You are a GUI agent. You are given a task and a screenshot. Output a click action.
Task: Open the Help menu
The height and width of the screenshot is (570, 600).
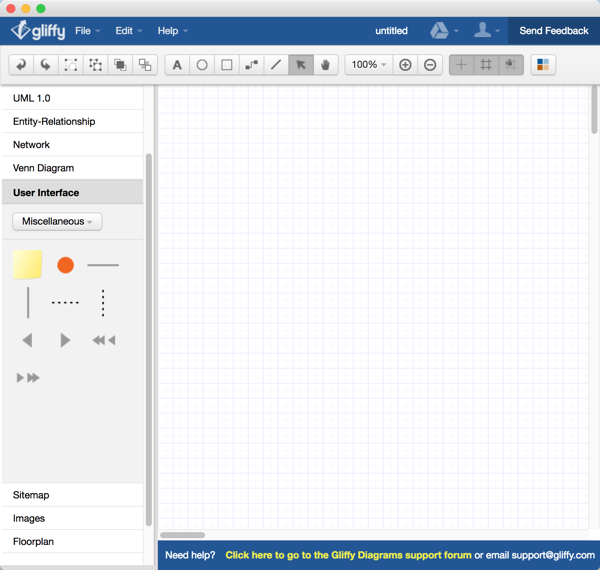(173, 31)
